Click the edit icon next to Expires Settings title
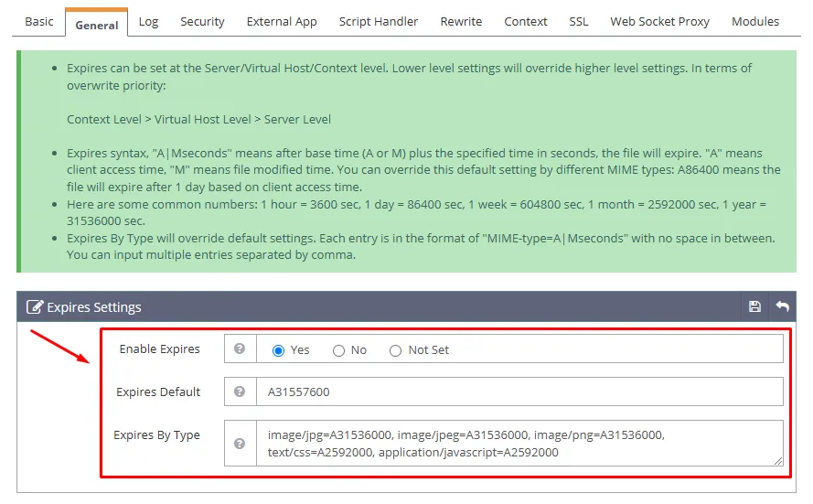813x504 pixels. click(x=35, y=307)
